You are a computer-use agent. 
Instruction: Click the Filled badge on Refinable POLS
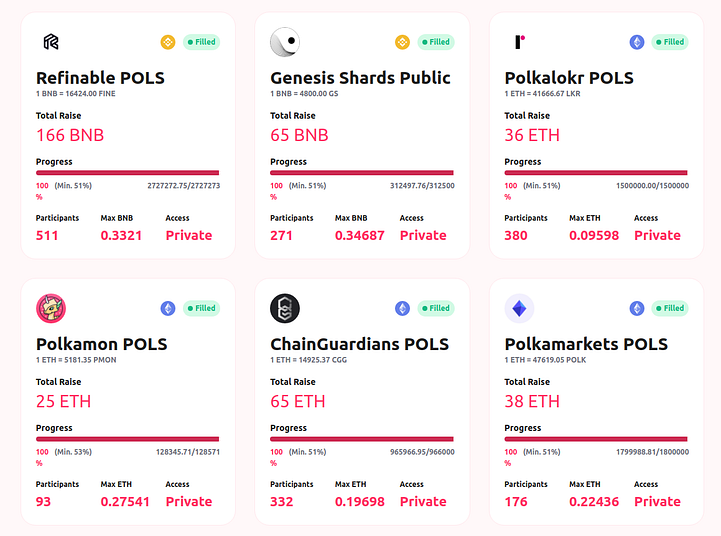click(x=202, y=42)
